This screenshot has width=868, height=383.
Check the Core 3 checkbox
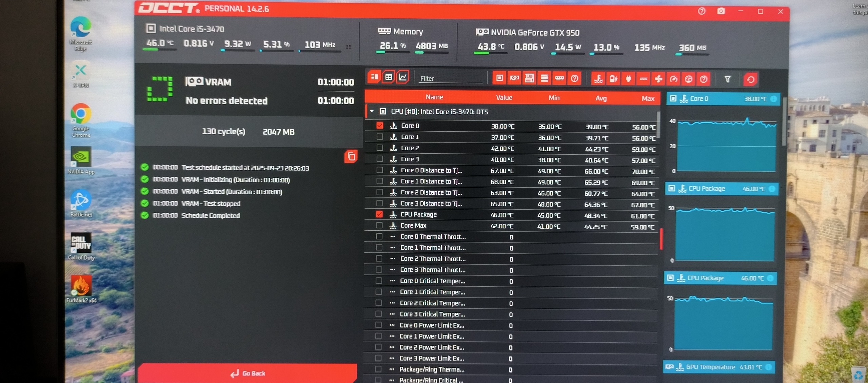(x=380, y=159)
